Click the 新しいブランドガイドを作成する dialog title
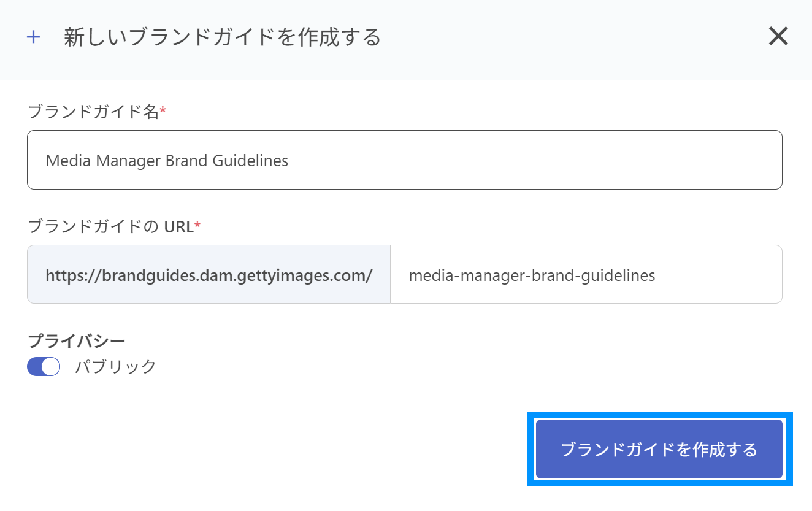Image resolution: width=812 pixels, height=511 pixels. pyautogui.click(x=222, y=37)
